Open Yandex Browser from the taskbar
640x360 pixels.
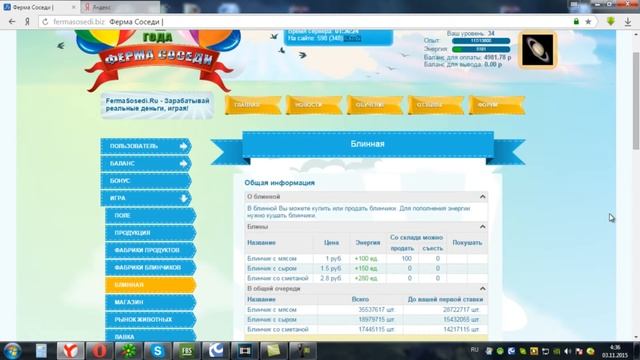(70, 351)
